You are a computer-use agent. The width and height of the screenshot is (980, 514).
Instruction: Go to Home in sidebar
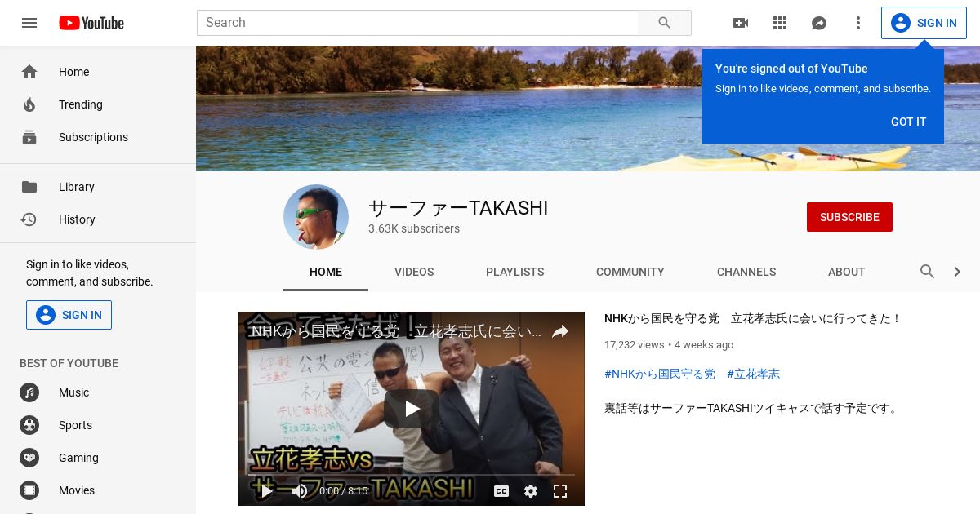point(98,72)
